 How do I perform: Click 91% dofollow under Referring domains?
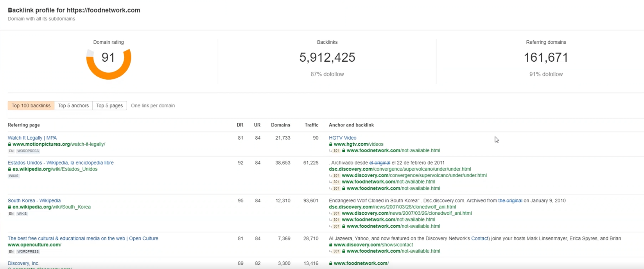pos(546,74)
